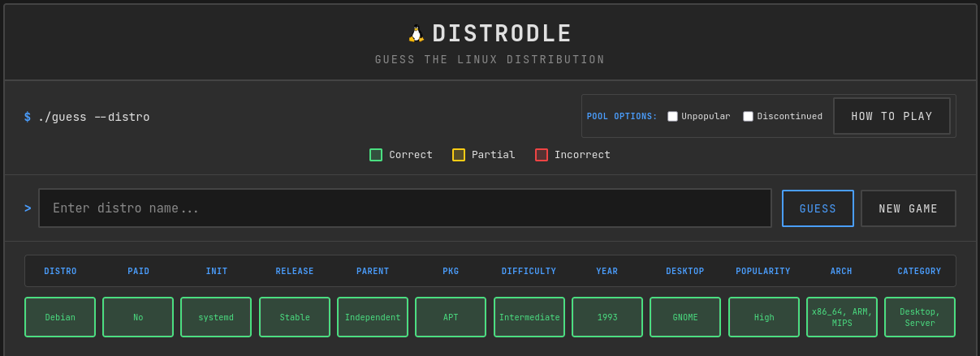Click the Desktop, Server category cell
The image size is (980, 356).
coord(919,317)
